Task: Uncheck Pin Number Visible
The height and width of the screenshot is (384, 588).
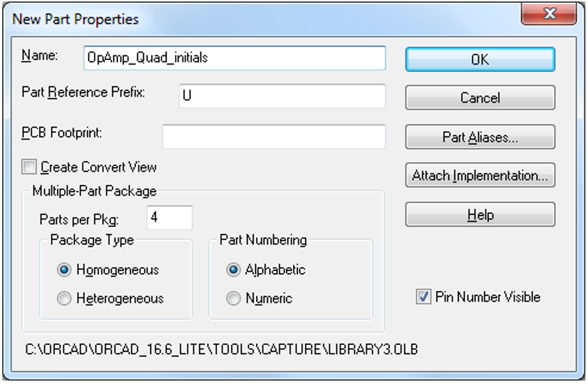Action: [x=423, y=297]
